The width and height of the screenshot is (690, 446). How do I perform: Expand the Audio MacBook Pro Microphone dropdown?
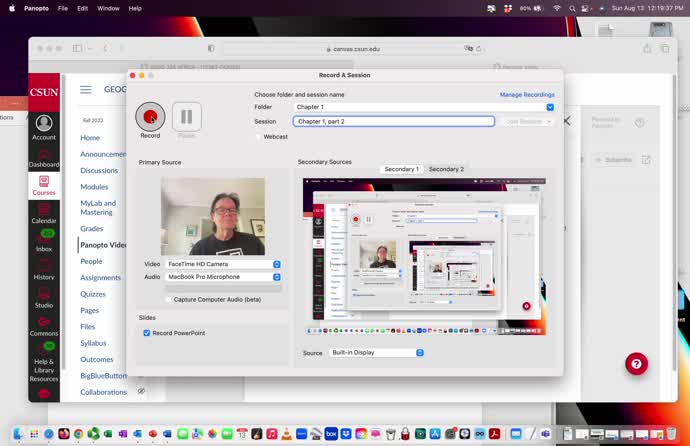[x=223, y=277]
